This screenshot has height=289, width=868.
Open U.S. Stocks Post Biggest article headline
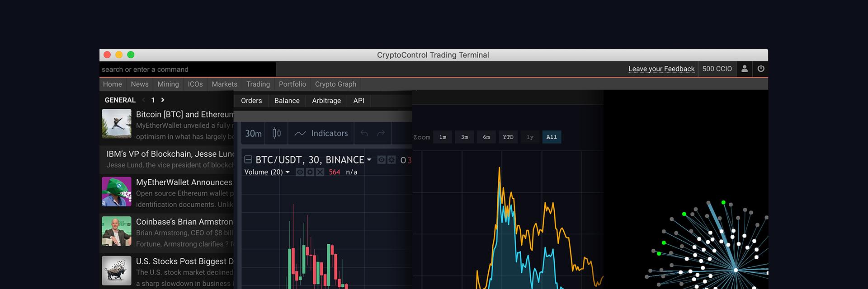pos(184,261)
